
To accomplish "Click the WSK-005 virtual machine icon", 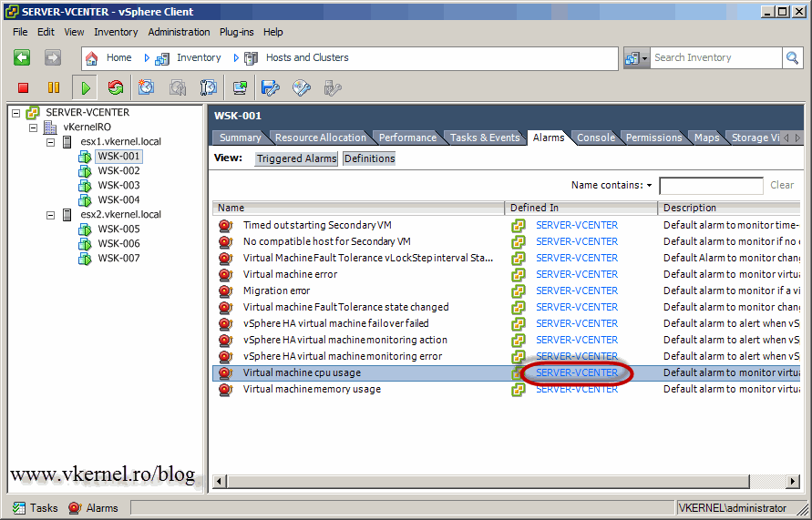I will (85, 229).
